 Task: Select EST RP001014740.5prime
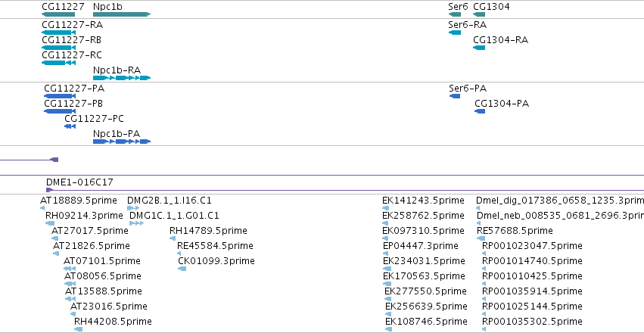click(532, 261)
